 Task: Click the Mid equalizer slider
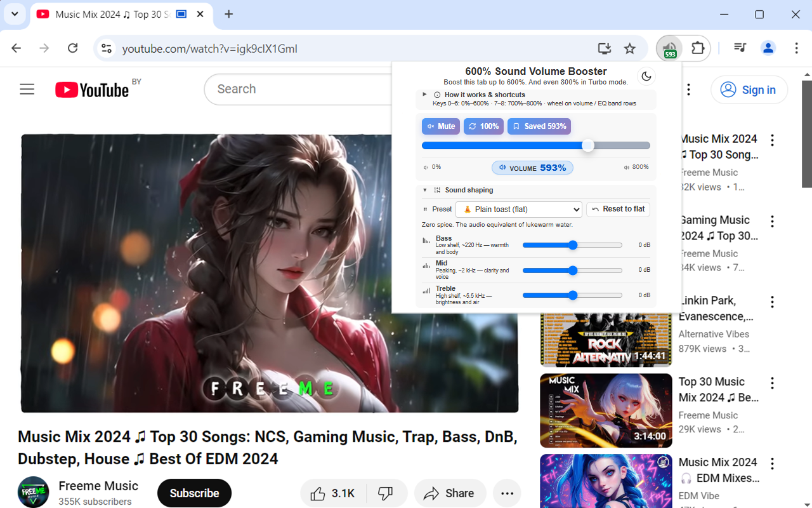pos(572,271)
